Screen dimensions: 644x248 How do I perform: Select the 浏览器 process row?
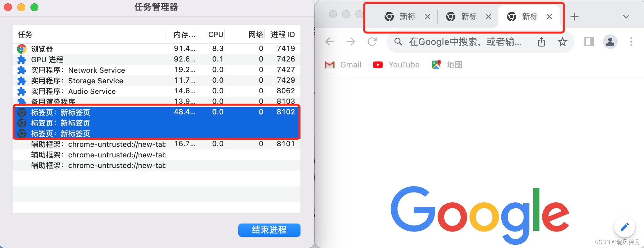pyautogui.click(x=157, y=49)
